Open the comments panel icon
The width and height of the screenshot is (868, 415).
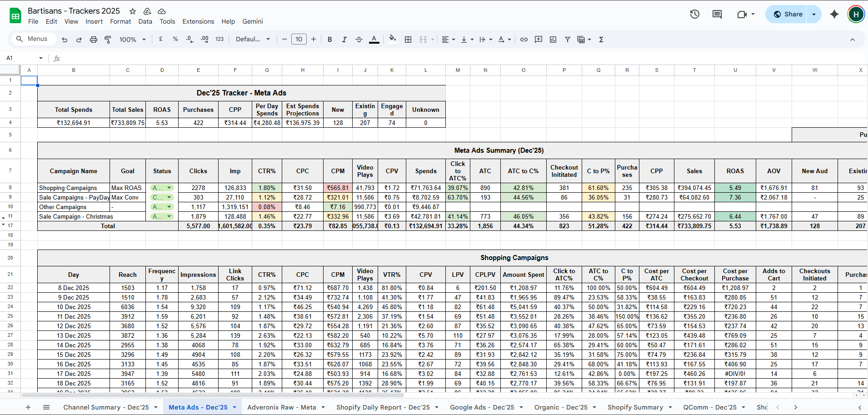tap(717, 14)
